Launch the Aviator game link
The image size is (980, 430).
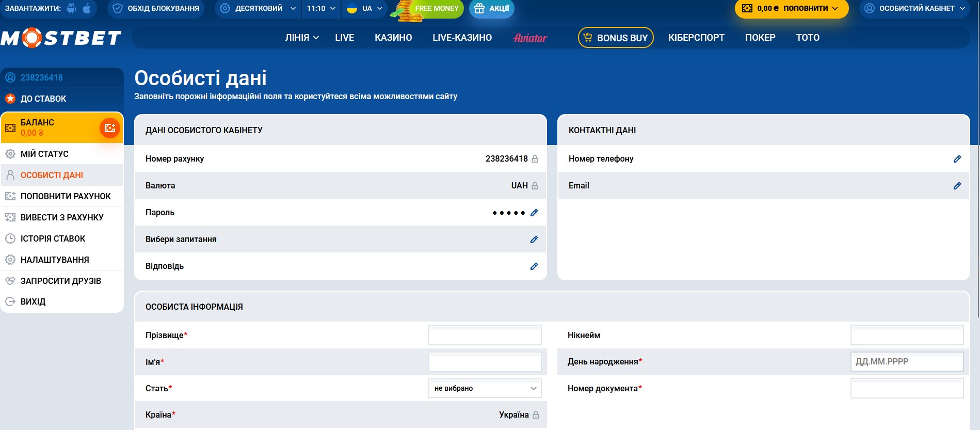coord(530,38)
